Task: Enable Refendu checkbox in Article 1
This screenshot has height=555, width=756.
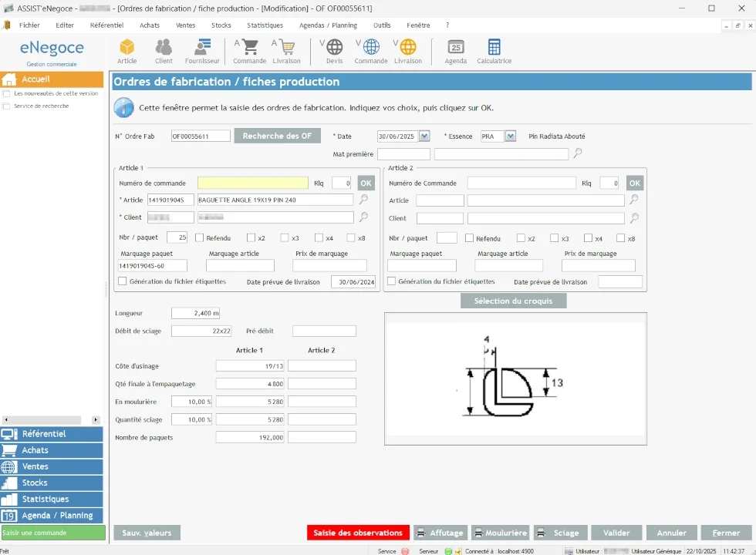Action: pos(200,238)
